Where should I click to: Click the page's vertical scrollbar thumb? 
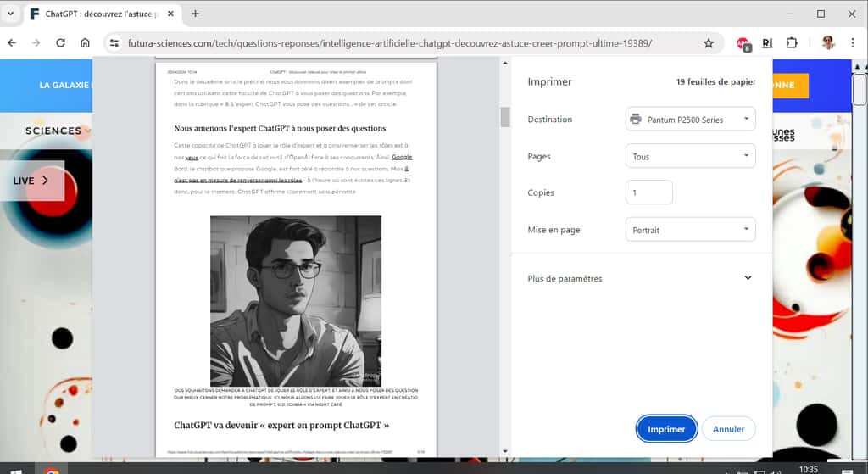click(860, 89)
